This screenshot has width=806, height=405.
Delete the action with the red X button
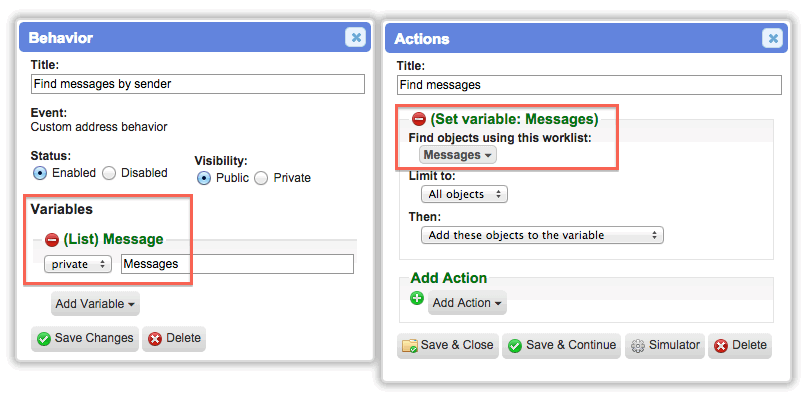pos(740,345)
